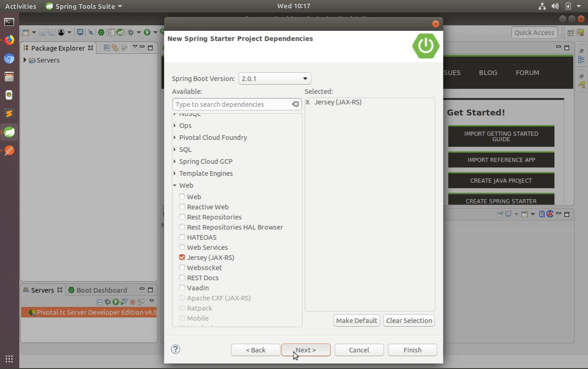Open Spring Explorer icon in right trim

[582, 85]
